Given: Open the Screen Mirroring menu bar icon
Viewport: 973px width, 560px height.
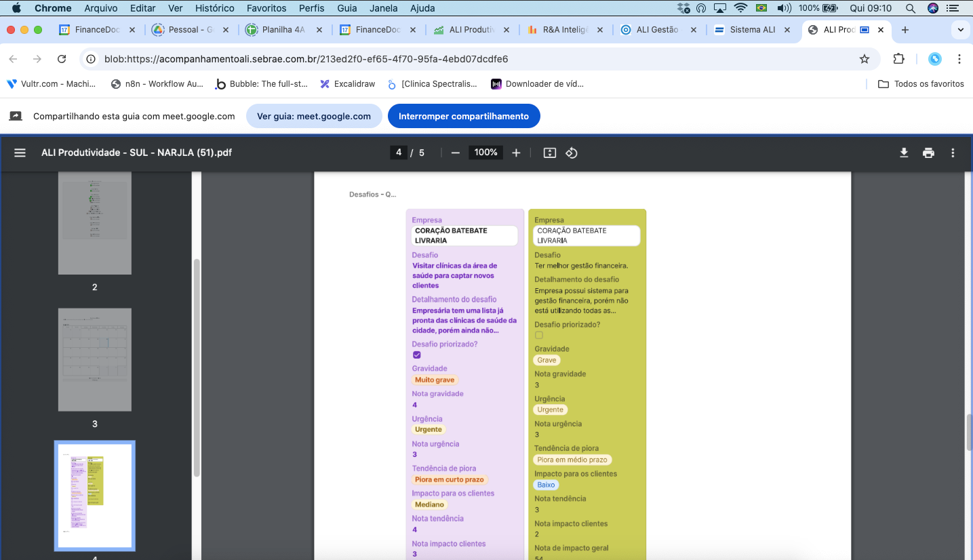Looking at the screenshot, I should pyautogui.click(x=720, y=8).
